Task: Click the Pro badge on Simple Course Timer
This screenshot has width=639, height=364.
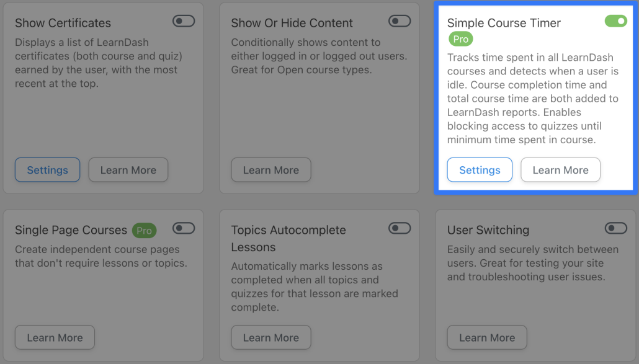Action: pyautogui.click(x=460, y=39)
